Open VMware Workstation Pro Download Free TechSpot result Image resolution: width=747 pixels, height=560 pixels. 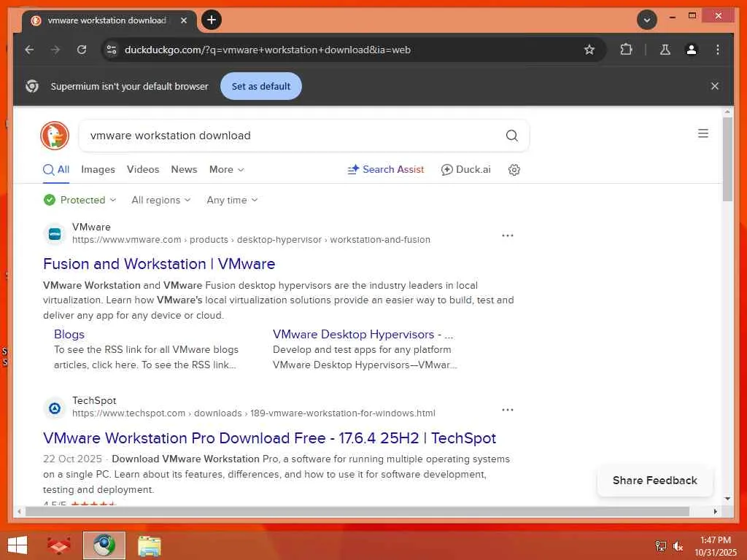tap(270, 438)
